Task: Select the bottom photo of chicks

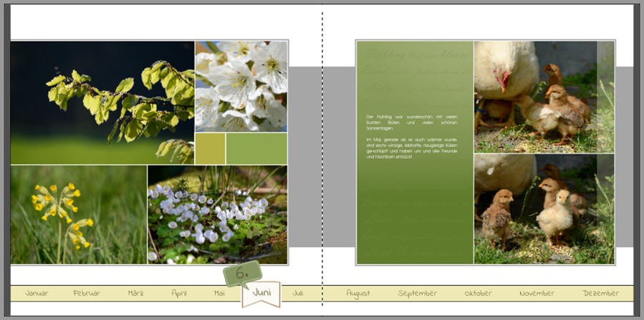Action: [x=544, y=209]
